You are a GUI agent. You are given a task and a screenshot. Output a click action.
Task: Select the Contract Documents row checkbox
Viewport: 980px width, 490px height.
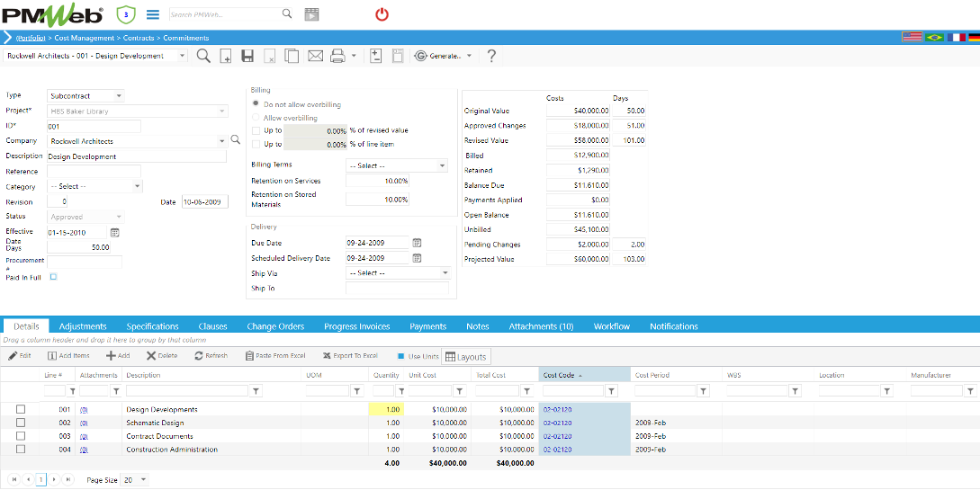(21, 436)
